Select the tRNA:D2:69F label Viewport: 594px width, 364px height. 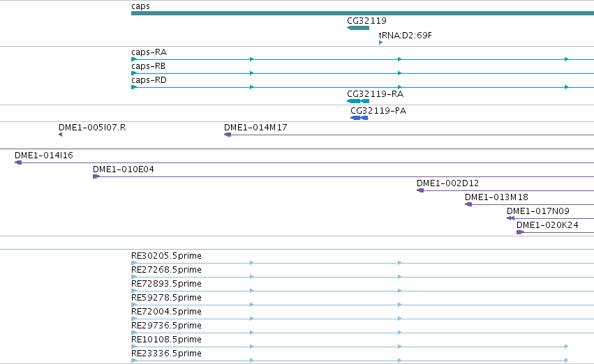406,36
